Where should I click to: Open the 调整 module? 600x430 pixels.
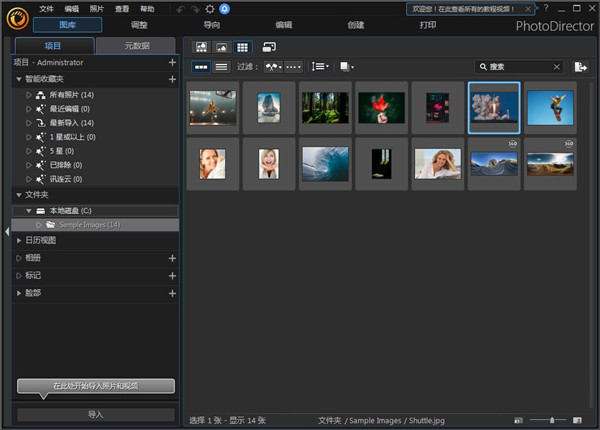pyautogui.click(x=138, y=24)
